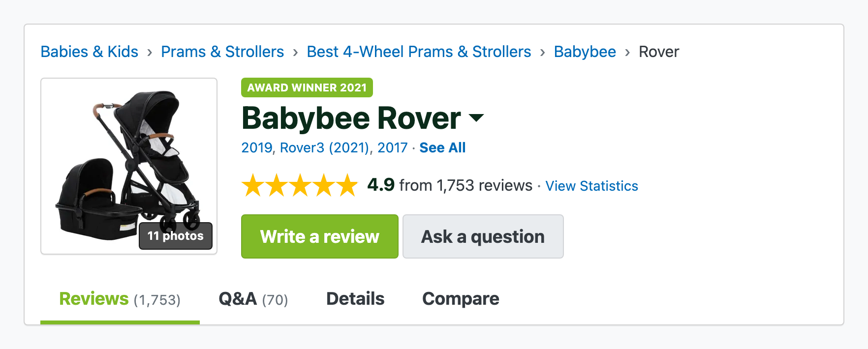
Task: Switch to the Q&A tab
Action: [x=252, y=298]
